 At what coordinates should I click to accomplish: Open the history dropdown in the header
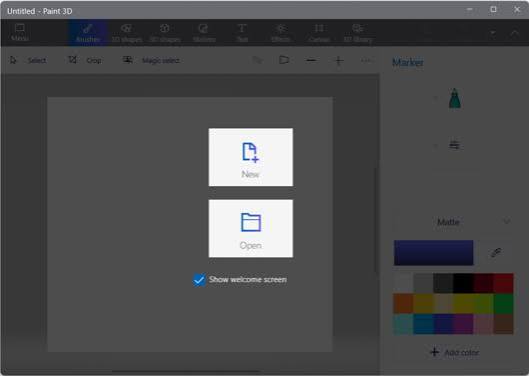(493, 33)
